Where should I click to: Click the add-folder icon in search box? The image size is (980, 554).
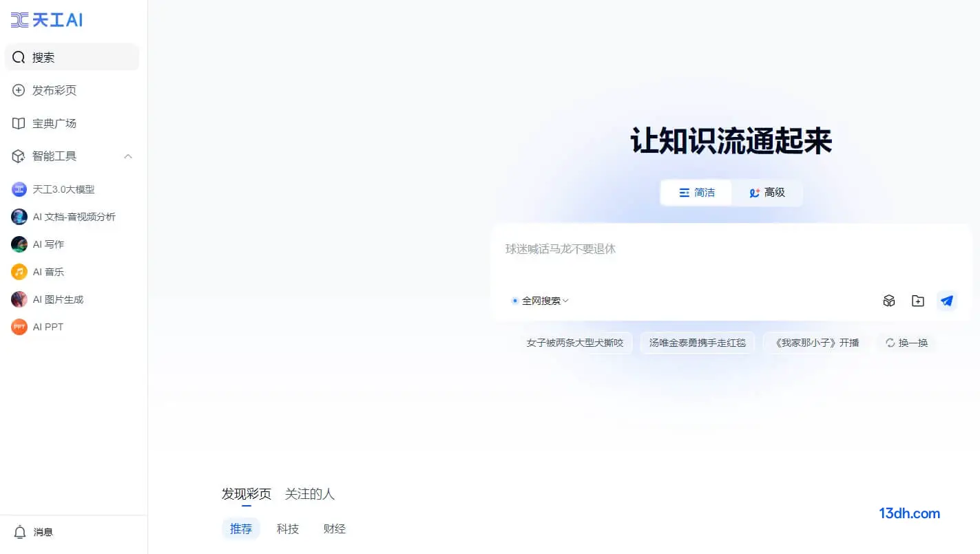918,301
